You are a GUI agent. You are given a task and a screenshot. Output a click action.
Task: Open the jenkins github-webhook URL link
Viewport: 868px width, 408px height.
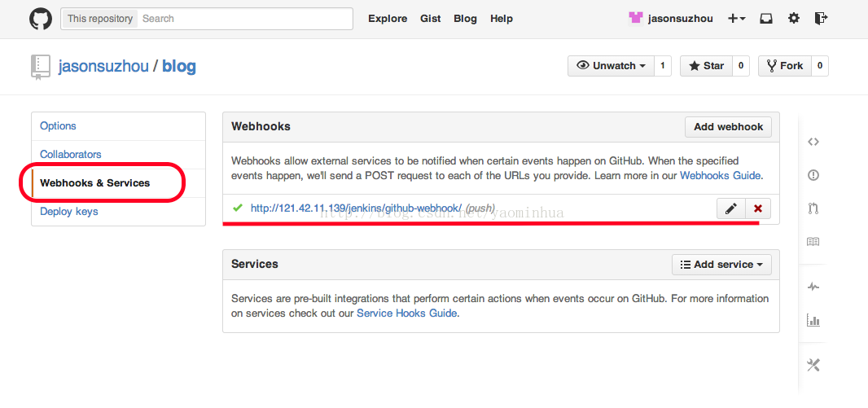[356, 208]
